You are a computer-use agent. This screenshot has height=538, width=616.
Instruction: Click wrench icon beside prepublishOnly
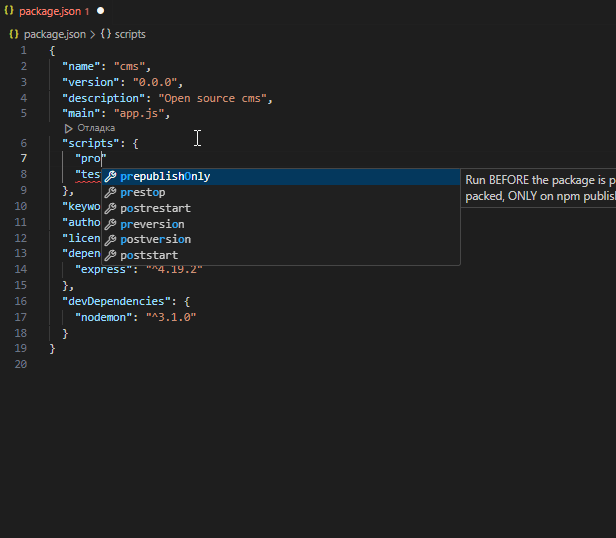tap(110, 176)
